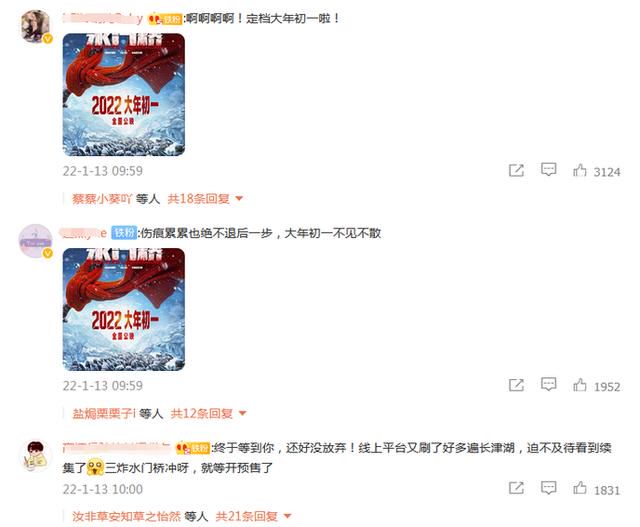This screenshot has height=527, width=640.
Task: Repost the 10:00 comment with share icon
Action: pyautogui.click(x=516, y=488)
